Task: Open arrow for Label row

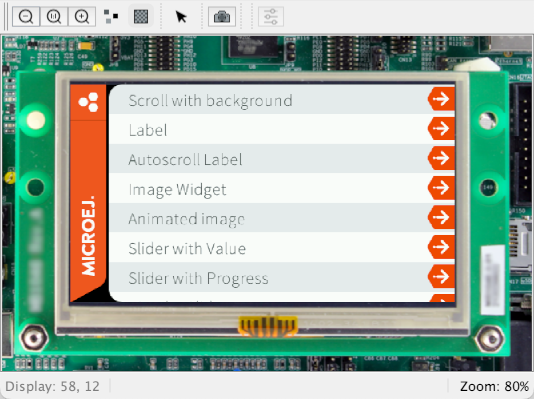Action: (x=441, y=128)
